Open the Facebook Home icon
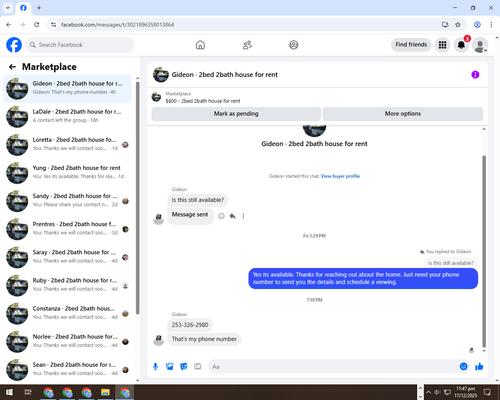This screenshot has width=500, height=400. tap(200, 45)
